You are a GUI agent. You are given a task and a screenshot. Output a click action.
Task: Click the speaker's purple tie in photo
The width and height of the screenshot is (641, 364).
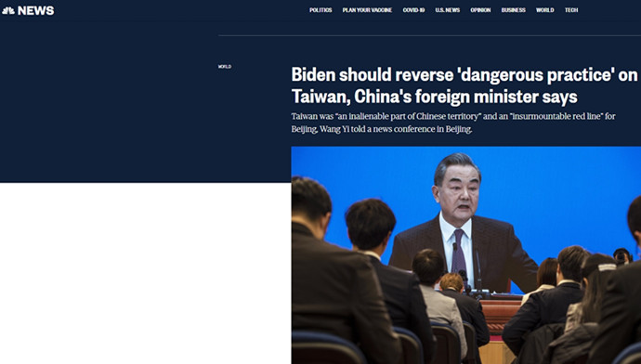[x=459, y=250]
